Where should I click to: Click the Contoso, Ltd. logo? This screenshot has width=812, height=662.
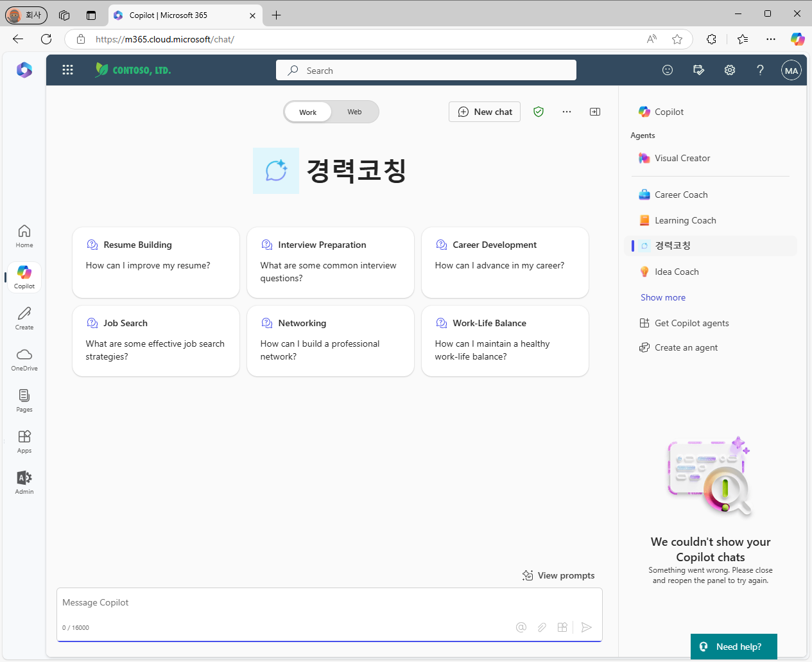133,70
